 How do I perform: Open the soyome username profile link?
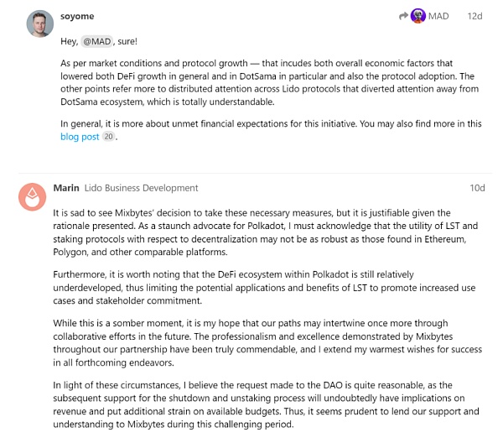coord(79,16)
